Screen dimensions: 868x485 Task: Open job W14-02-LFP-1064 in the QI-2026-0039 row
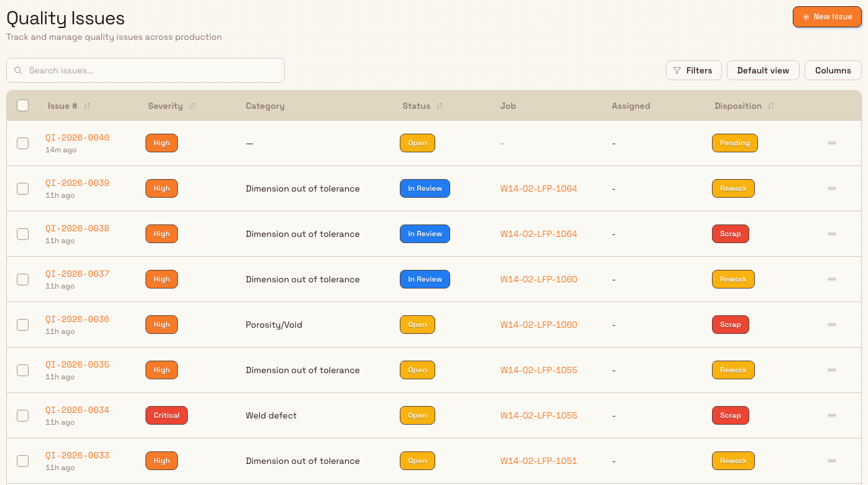point(538,188)
